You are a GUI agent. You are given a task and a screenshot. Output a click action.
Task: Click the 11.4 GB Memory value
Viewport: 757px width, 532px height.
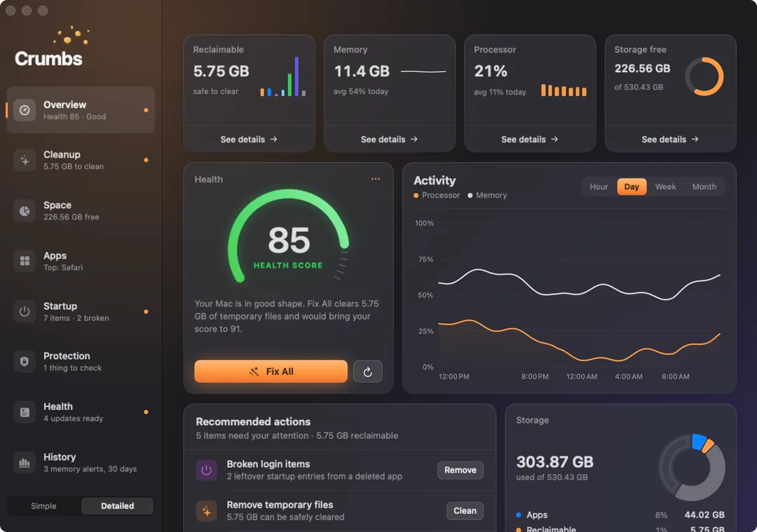362,71
